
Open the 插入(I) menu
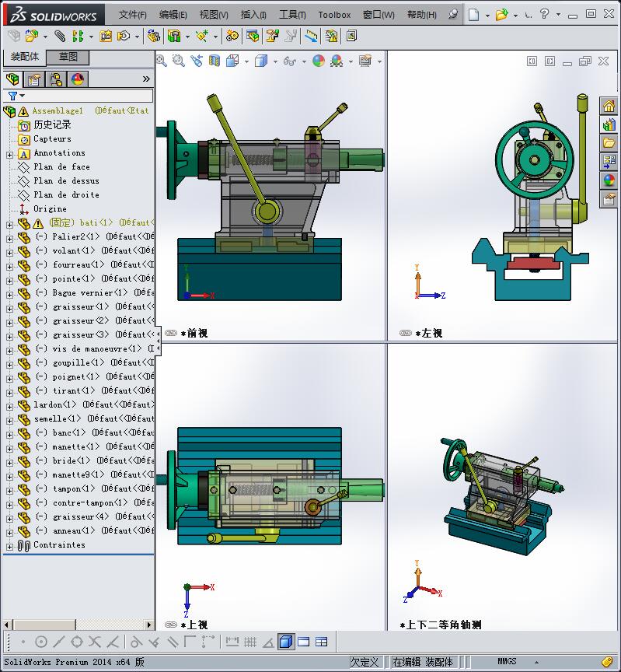click(253, 15)
